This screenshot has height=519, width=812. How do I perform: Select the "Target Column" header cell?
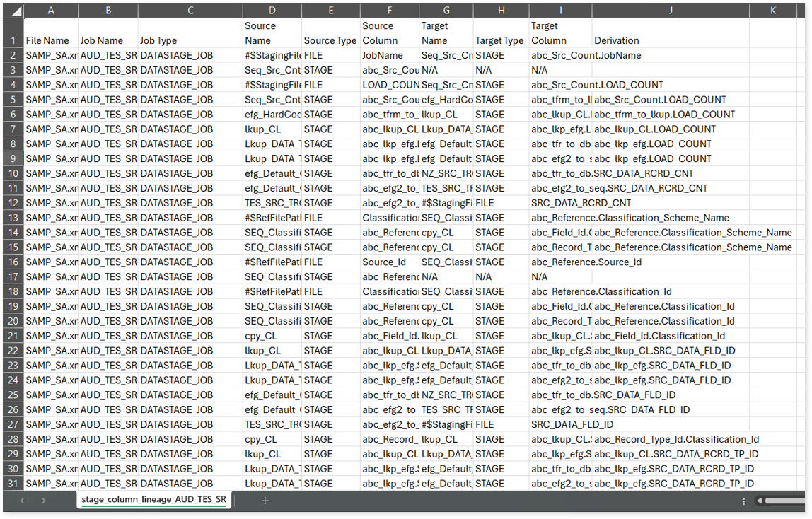tap(560, 33)
